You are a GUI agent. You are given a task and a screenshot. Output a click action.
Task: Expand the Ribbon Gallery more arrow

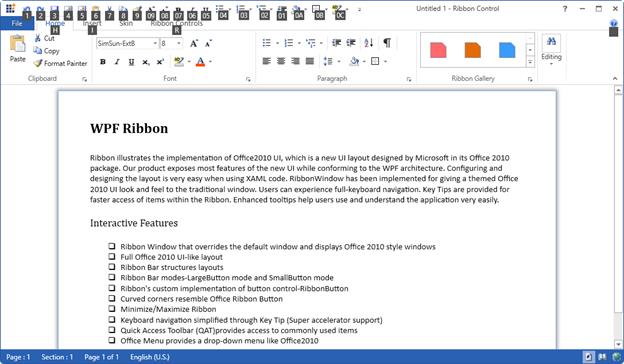pos(530,62)
